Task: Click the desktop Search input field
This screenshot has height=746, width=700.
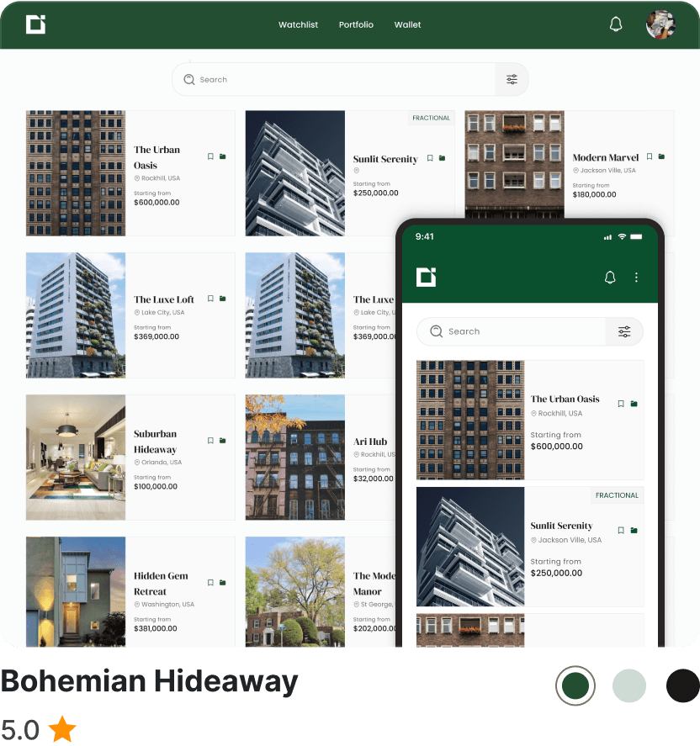Action: 337,80
